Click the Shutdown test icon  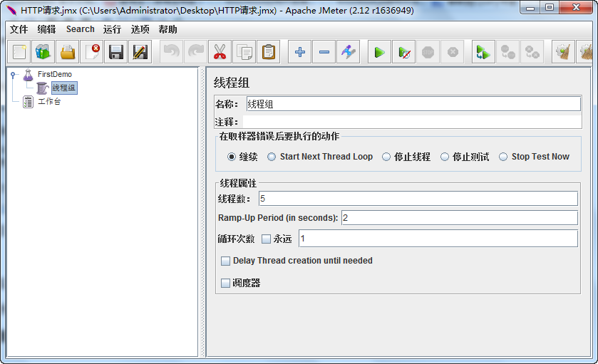[453, 52]
